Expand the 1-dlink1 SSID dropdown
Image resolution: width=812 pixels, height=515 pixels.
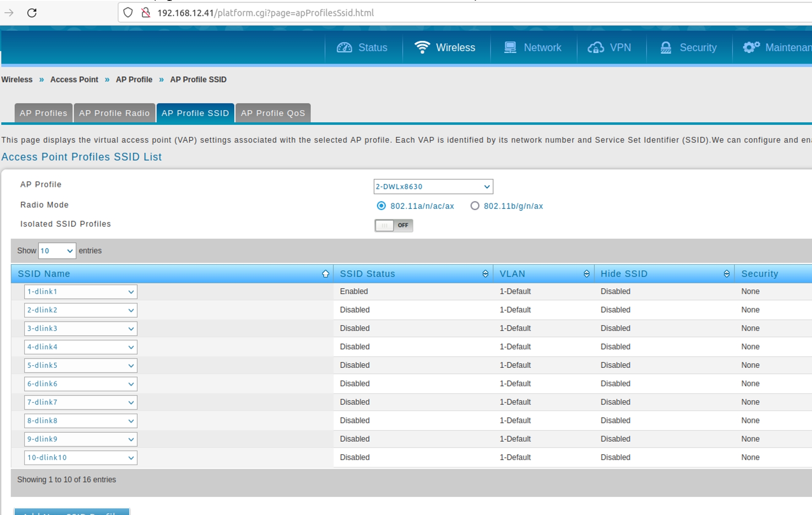81,291
